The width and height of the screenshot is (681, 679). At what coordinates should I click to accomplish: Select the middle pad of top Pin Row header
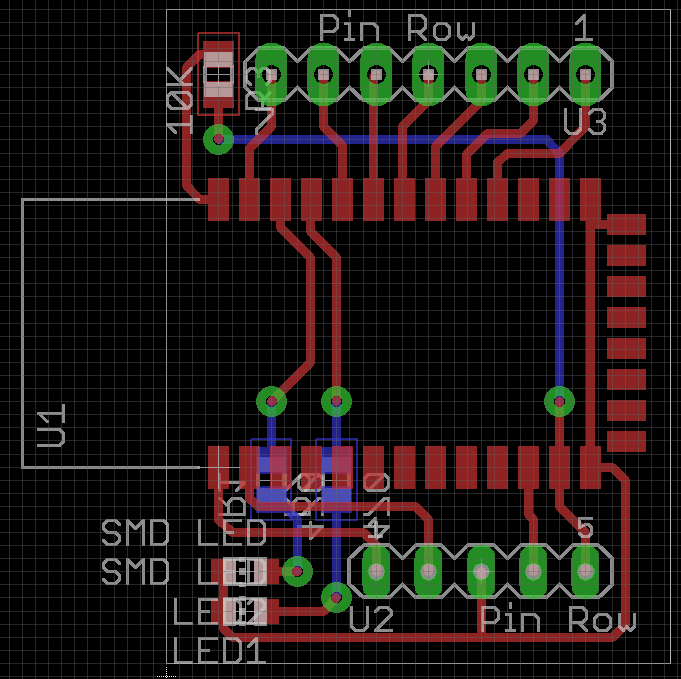(428, 73)
